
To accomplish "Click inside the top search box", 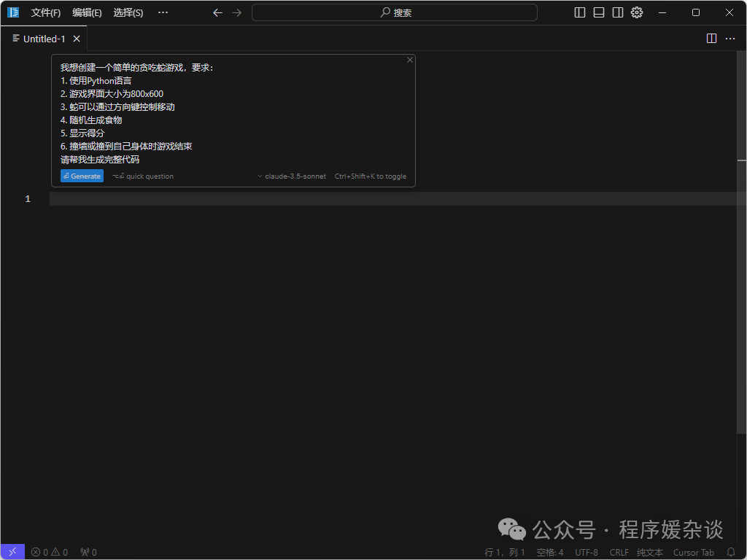I will [395, 12].
